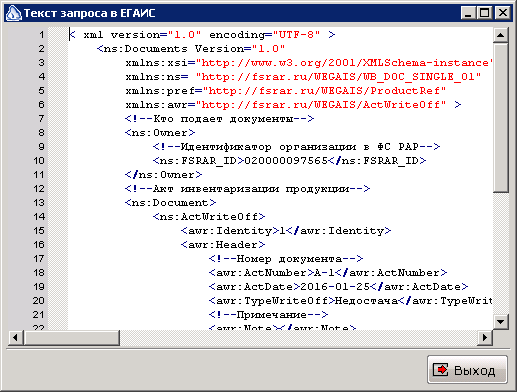
Task: Click the ns:Documents Version tag
Action: (191, 49)
